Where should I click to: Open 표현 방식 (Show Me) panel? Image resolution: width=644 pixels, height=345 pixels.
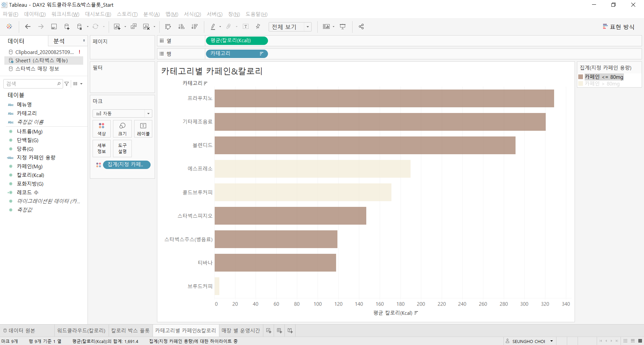tap(619, 27)
